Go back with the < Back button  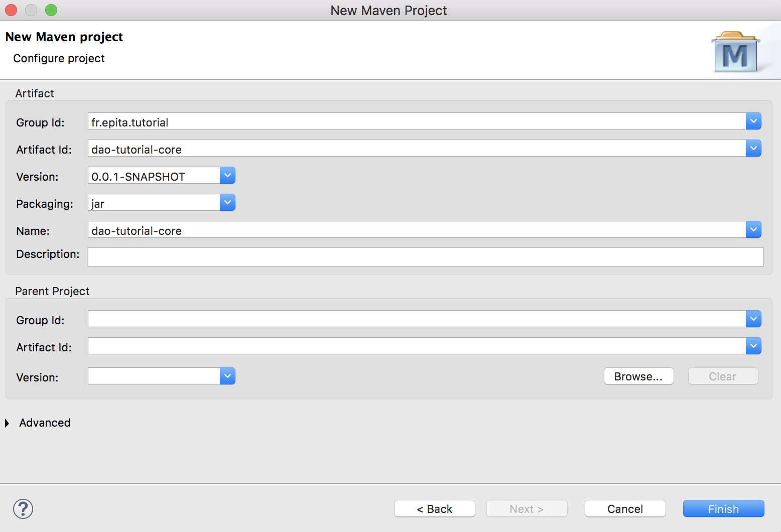(x=435, y=509)
